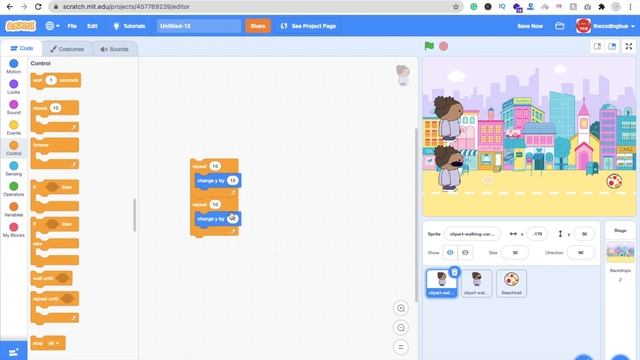This screenshot has width=640, height=360.
Task: Click the orange Share button
Action: [x=258, y=26]
